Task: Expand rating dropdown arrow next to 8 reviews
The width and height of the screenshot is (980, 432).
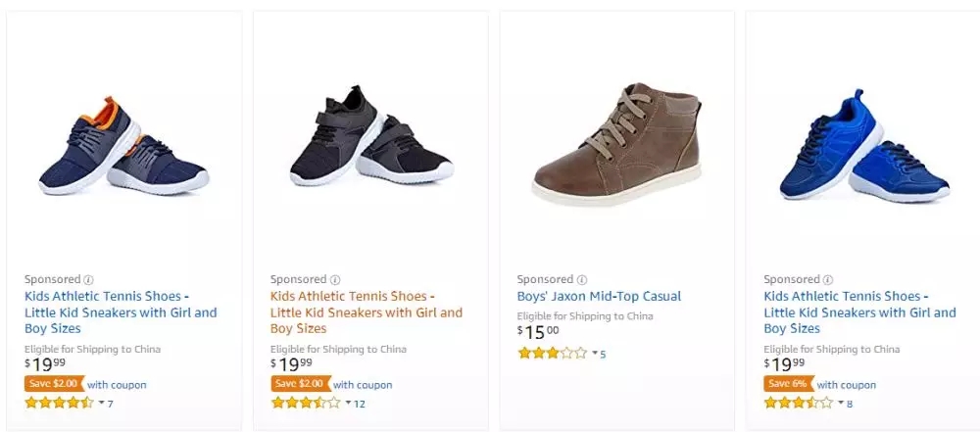Action: point(841,403)
